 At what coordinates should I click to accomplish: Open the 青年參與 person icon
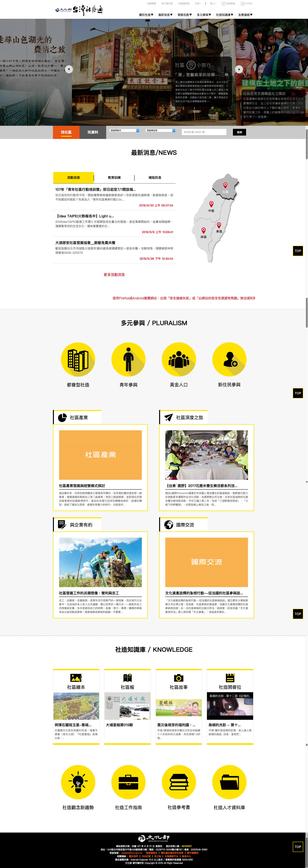[128, 359]
